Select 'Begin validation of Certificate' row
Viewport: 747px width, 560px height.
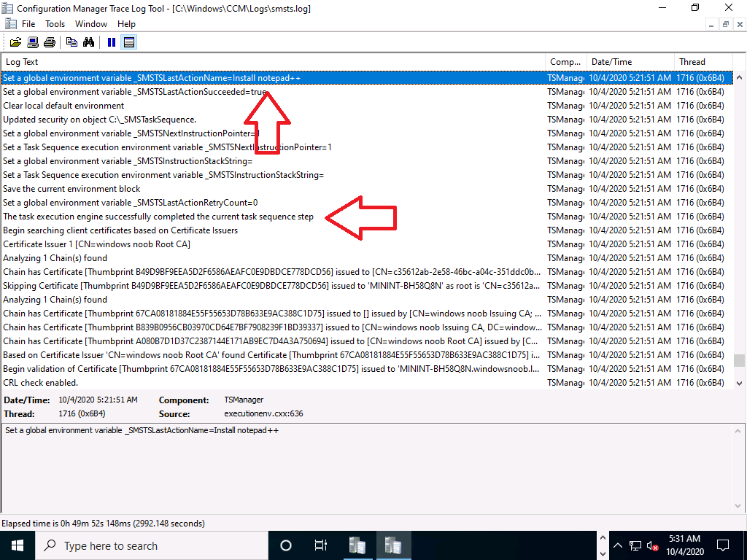[367, 368]
